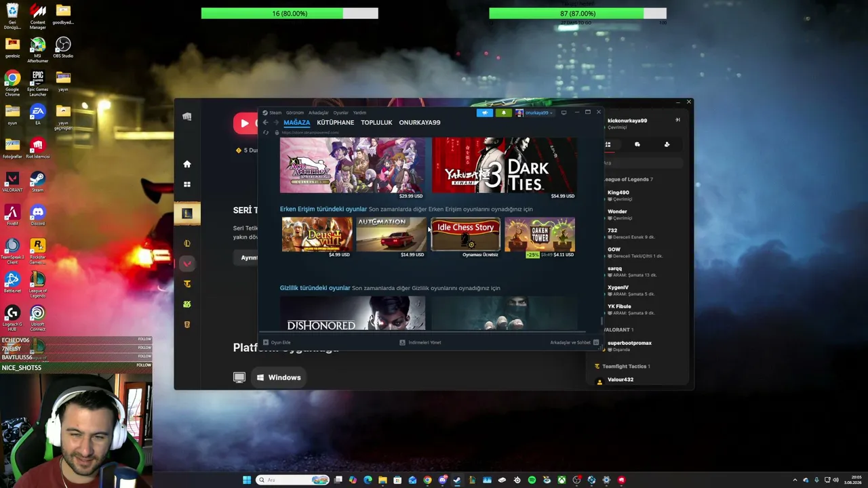Select VALORANT icon in Riot sidebar

(x=187, y=264)
